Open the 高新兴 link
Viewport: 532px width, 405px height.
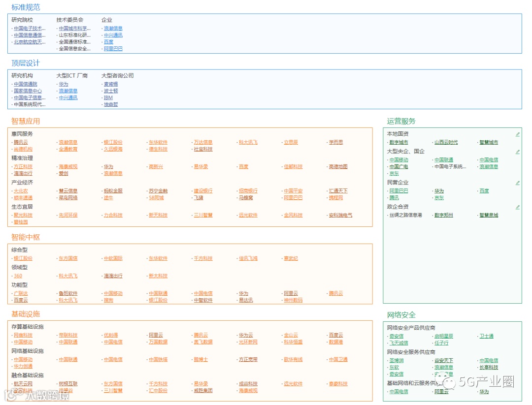point(156,167)
